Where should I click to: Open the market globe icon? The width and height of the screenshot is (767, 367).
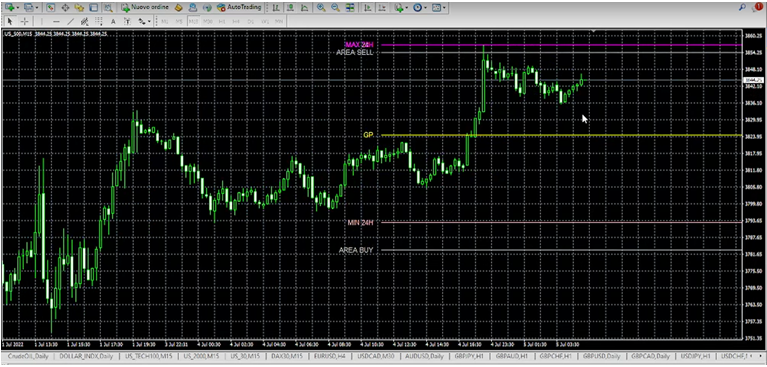[x=207, y=8]
